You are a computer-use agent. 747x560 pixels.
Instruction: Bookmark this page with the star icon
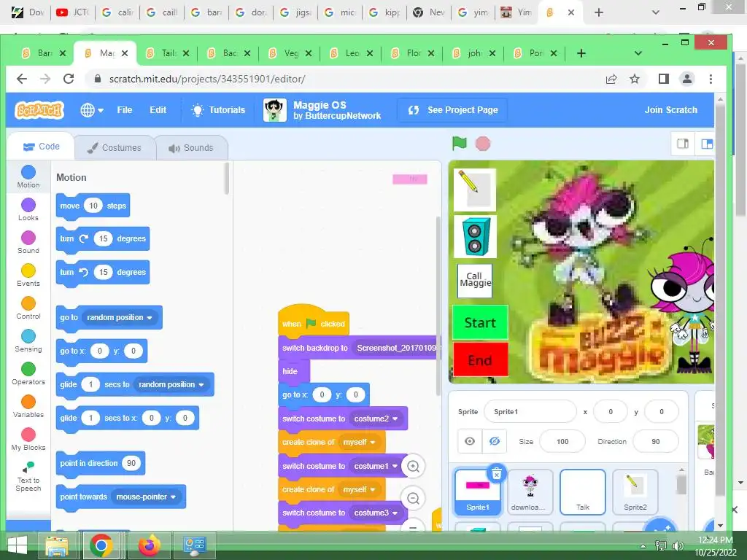pos(635,79)
